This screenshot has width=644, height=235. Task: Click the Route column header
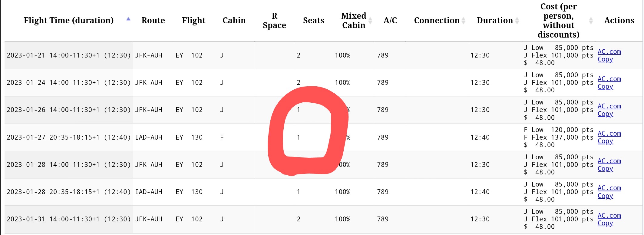coord(153,21)
